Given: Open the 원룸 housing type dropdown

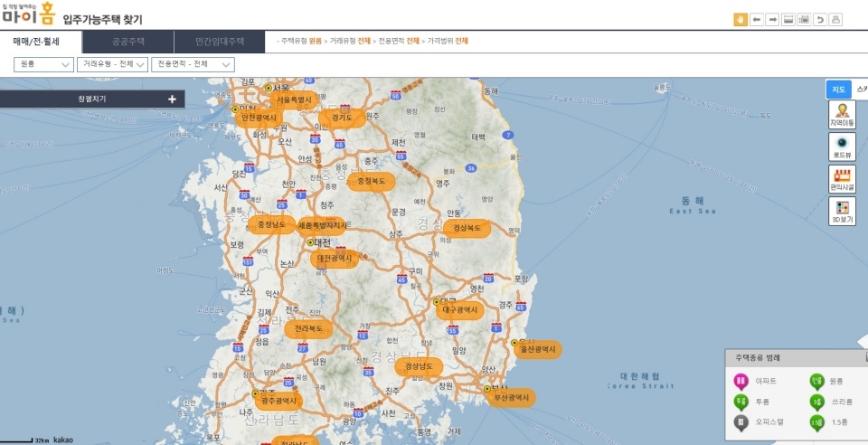Looking at the screenshot, I should coord(43,64).
